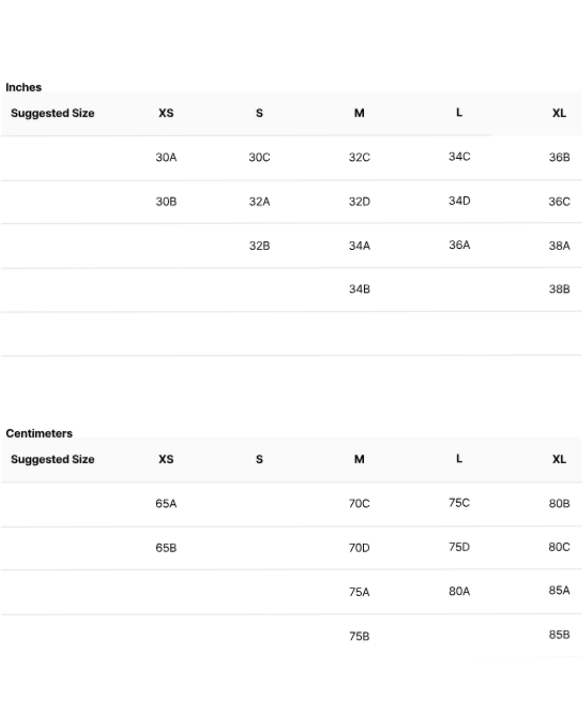This screenshot has height=728, width=582.
Task: Click the 70C centimeter size
Action: pos(359,504)
